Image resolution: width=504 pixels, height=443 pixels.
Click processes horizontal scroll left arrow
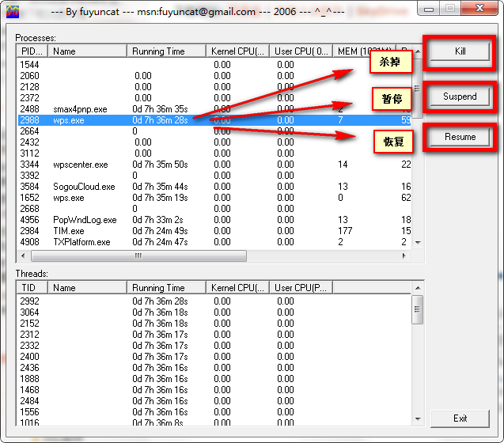point(23,256)
